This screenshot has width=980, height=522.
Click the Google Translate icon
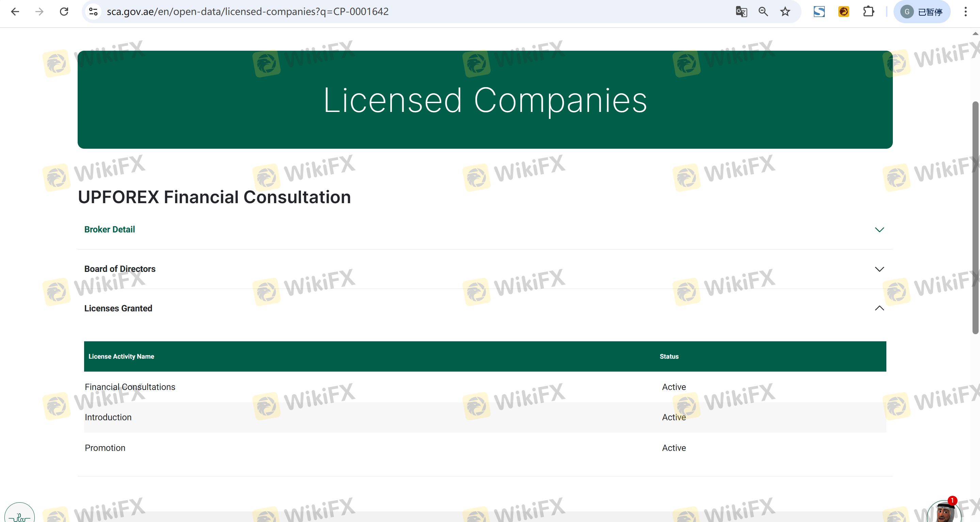(x=741, y=12)
